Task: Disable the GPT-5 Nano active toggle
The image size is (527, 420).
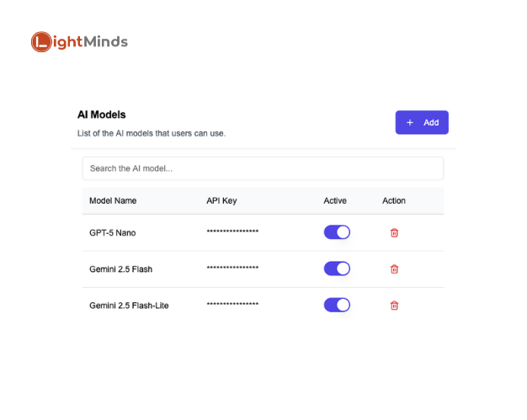Action: [x=337, y=232]
